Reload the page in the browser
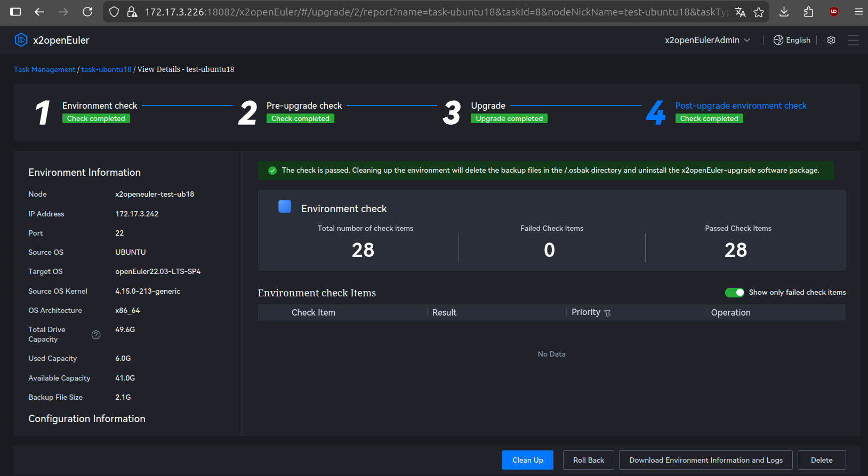The width and height of the screenshot is (868, 476). [x=87, y=12]
